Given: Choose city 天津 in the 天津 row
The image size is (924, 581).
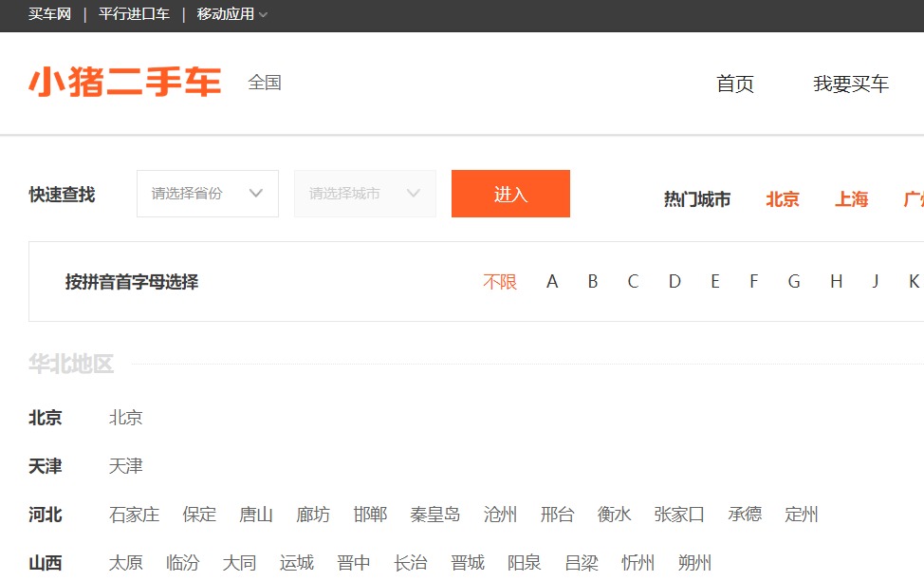Looking at the screenshot, I should tap(125, 466).
